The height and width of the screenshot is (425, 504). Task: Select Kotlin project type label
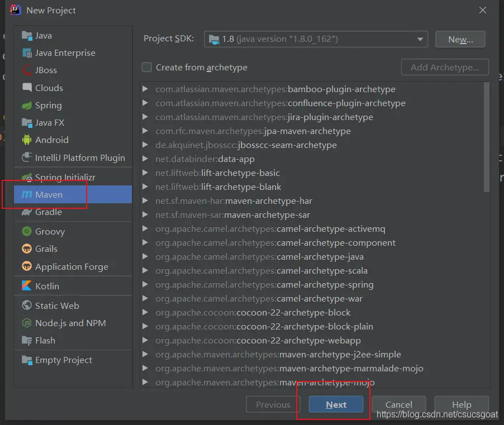(47, 286)
